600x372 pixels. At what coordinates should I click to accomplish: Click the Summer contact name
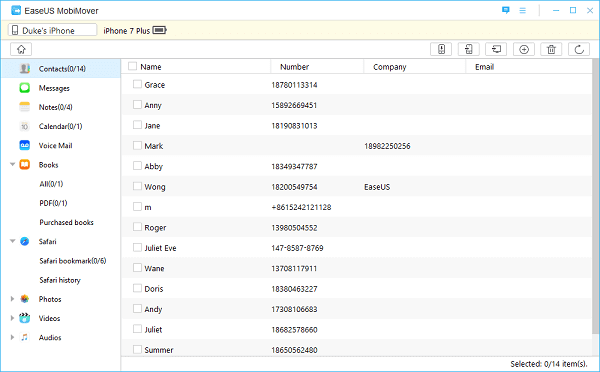159,350
